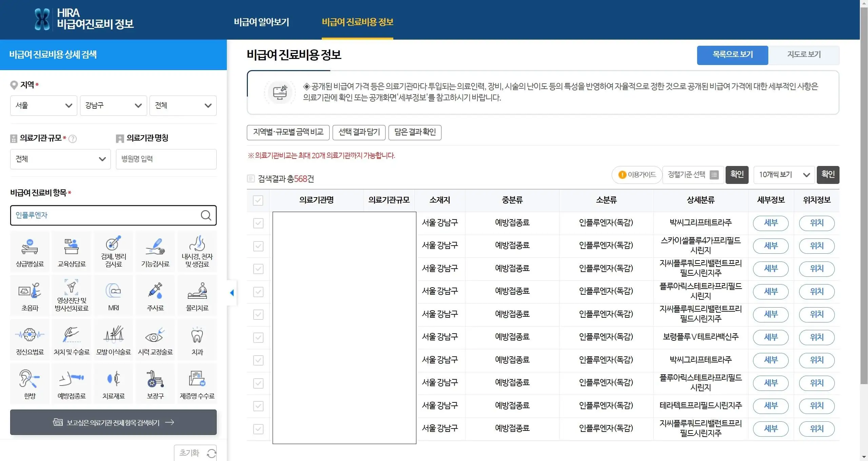This screenshot has width=868, height=461.
Task: Switch to 비급여 알아보기 tab
Action: pyautogui.click(x=261, y=22)
